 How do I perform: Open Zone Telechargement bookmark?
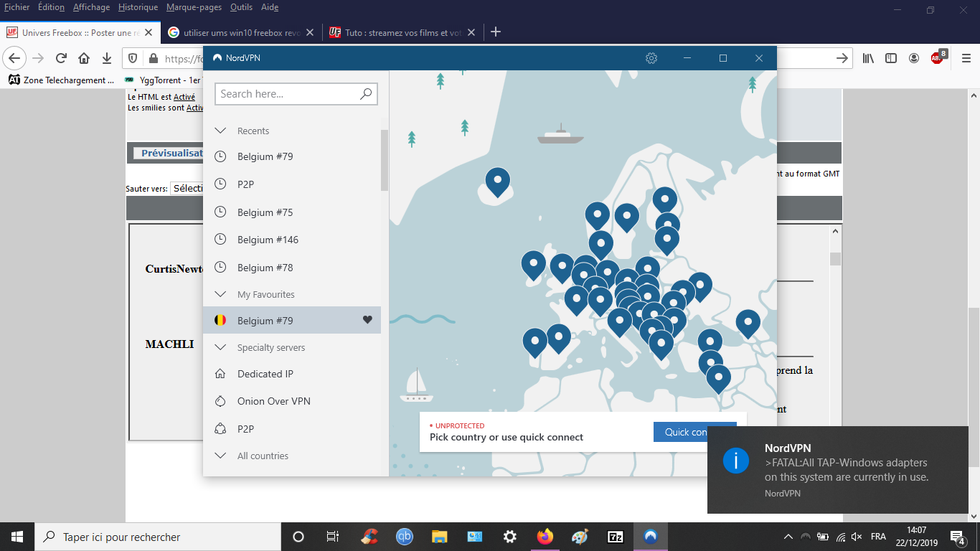coord(62,80)
